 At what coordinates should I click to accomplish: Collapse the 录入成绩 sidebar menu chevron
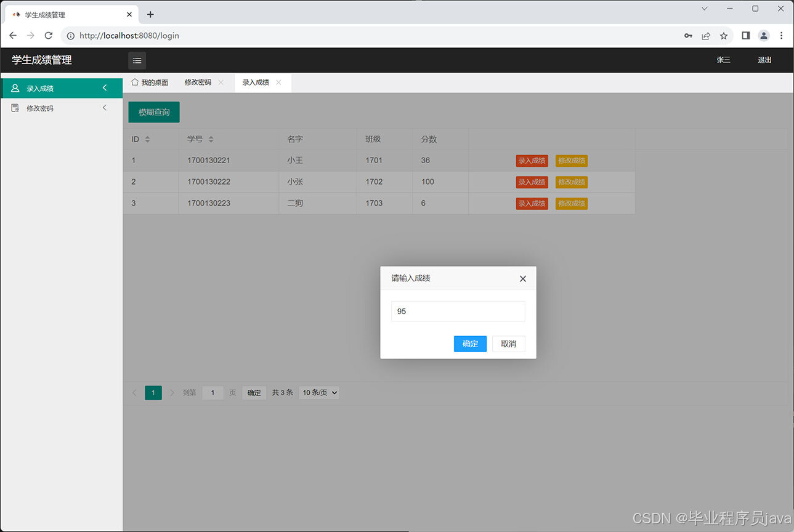click(105, 88)
